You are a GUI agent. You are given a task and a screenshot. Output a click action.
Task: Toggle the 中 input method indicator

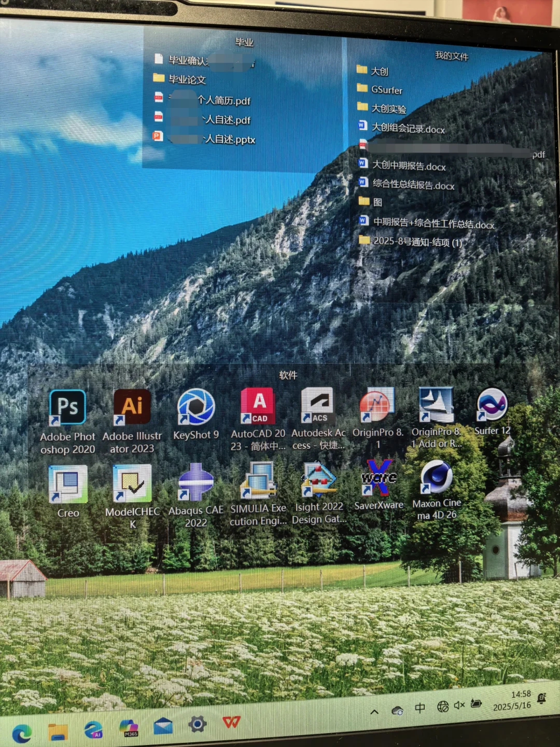[420, 708]
